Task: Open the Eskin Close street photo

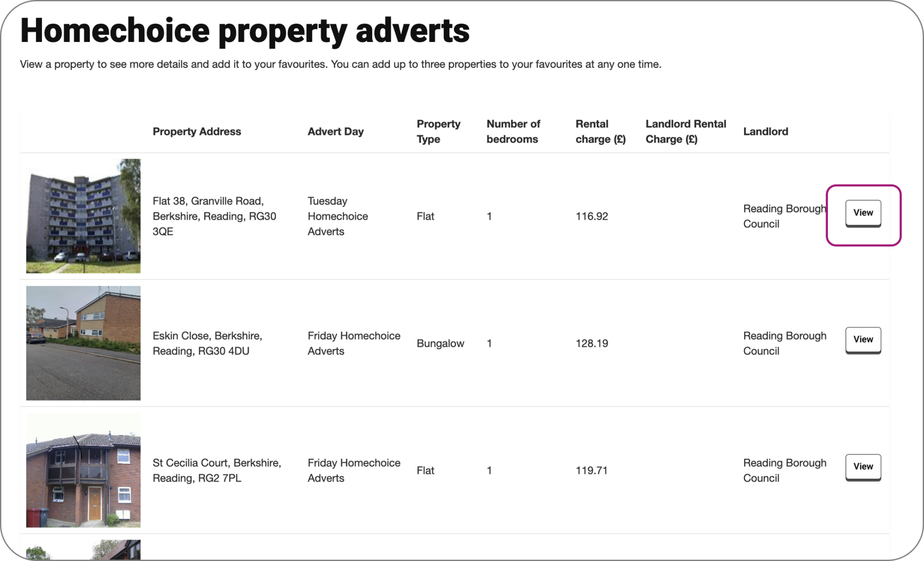Action: pyautogui.click(x=83, y=343)
